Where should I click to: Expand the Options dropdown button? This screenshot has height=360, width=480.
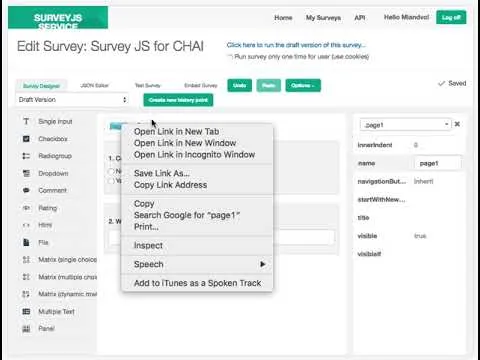coord(303,86)
